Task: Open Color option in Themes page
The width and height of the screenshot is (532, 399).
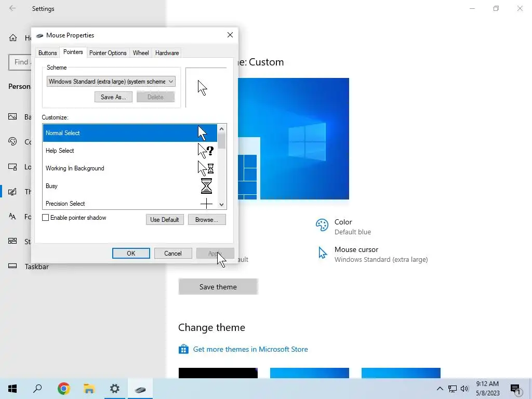Action: (x=343, y=227)
